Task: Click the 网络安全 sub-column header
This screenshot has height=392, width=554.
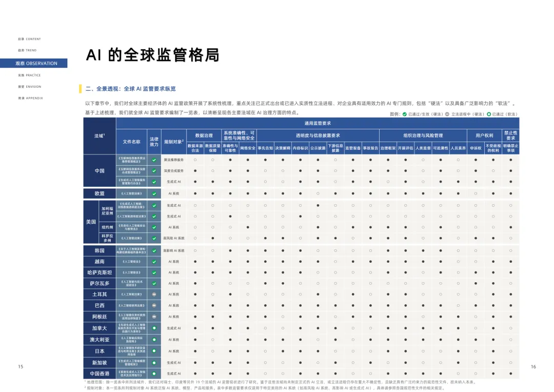Action: [x=248, y=148]
